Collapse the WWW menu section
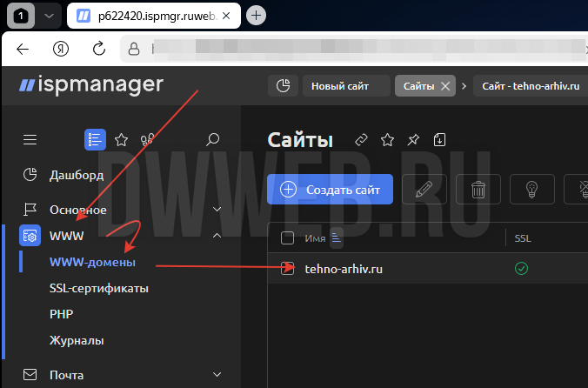 pos(217,236)
